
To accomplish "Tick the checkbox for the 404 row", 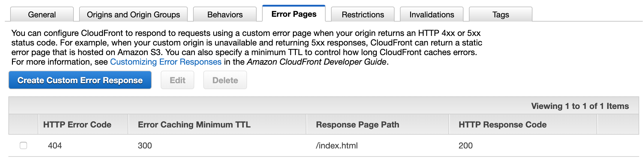I will coord(23,145).
